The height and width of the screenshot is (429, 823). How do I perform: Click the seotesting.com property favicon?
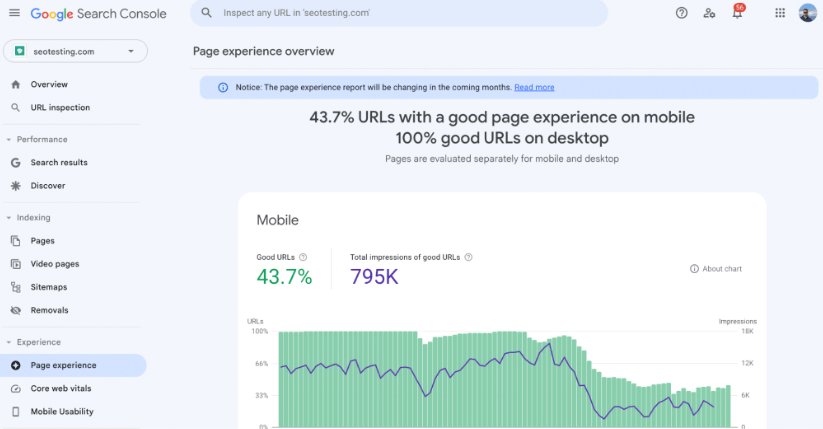[20, 51]
